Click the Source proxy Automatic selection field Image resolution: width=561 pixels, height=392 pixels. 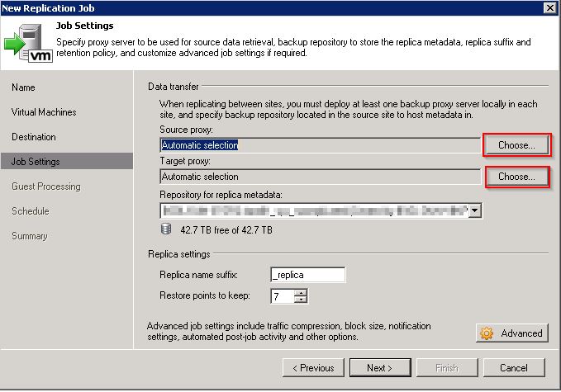coord(320,145)
